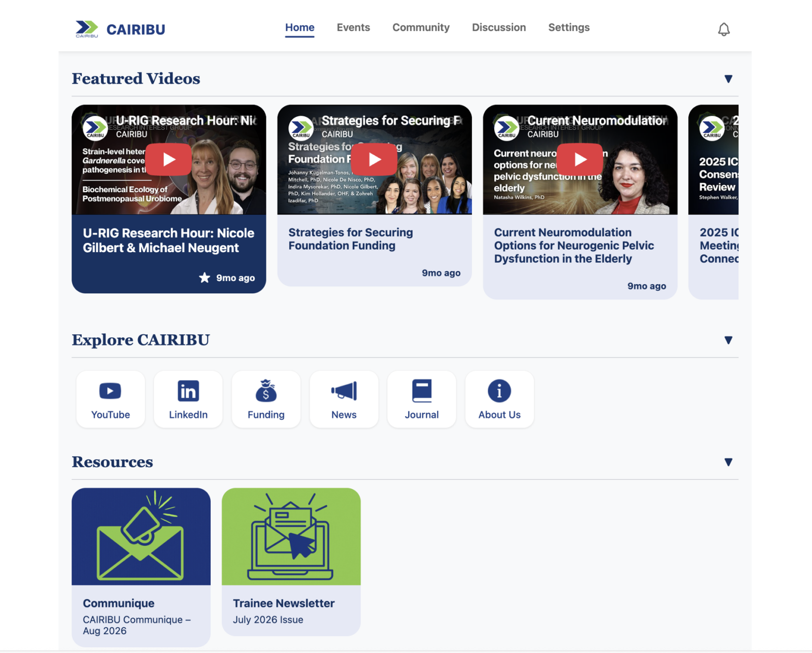
Task: Click the star icon on U-RIG card
Action: point(205,278)
